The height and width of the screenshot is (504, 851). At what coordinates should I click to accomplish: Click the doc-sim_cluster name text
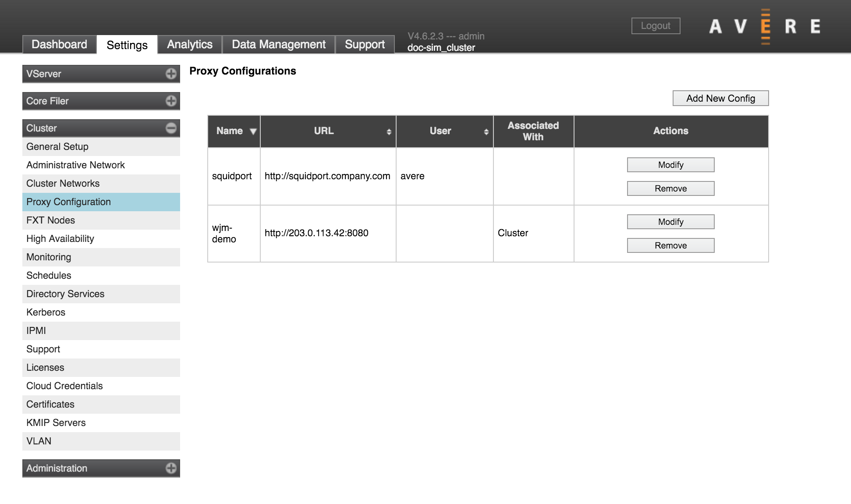(x=441, y=48)
